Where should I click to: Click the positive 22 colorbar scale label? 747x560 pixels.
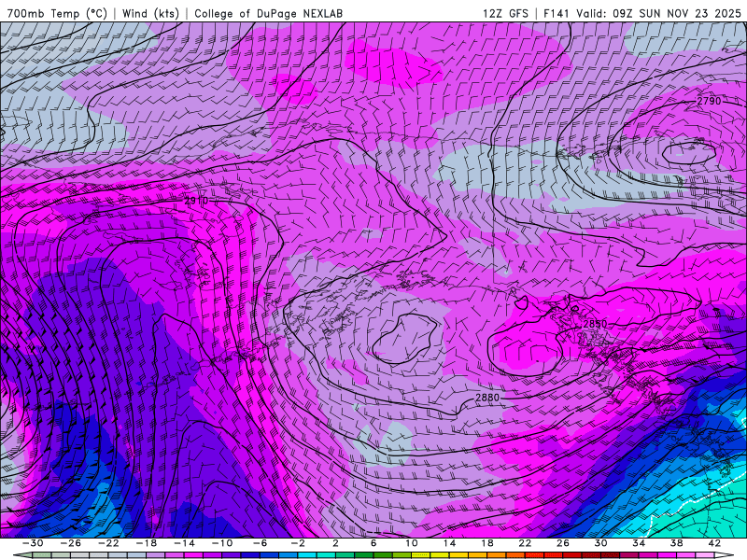pyautogui.click(x=525, y=543)
